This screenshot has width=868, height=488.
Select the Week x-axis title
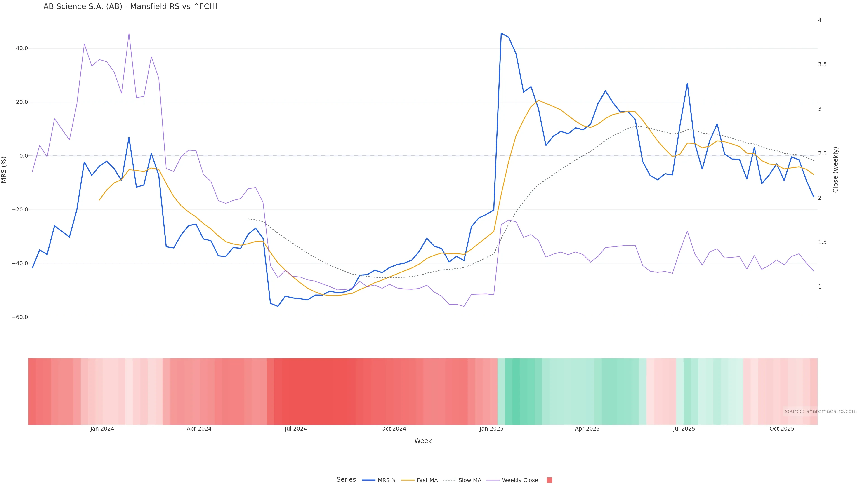click(x=422, y=441)
